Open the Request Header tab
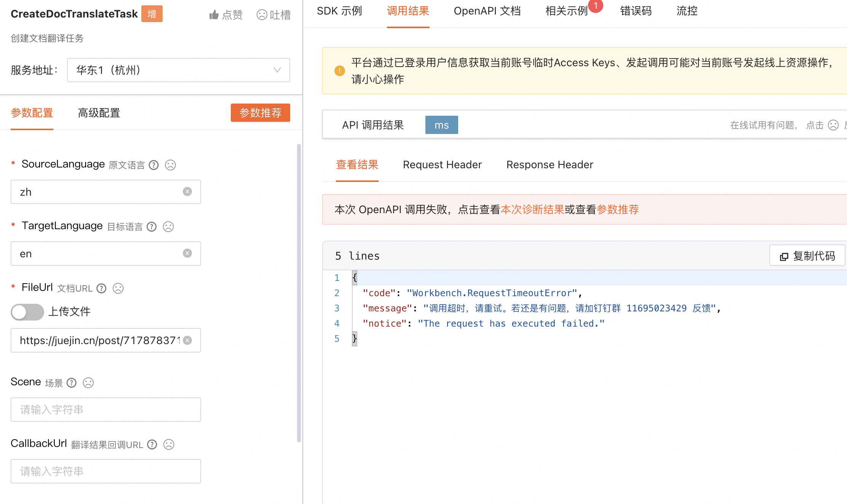 [442, 165]
